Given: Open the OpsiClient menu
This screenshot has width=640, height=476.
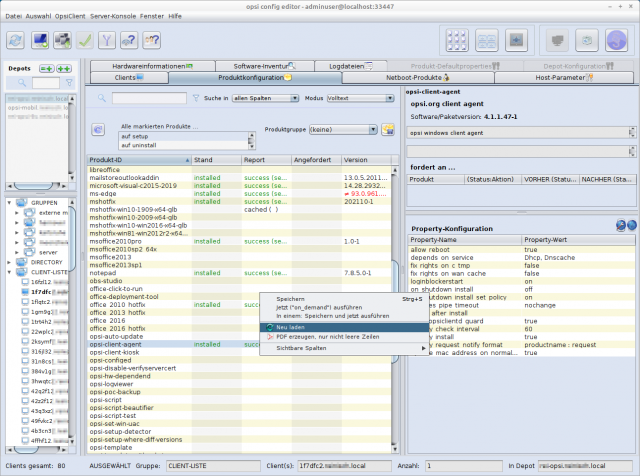Looking at the screenshot, I should [x=70, y=16].
